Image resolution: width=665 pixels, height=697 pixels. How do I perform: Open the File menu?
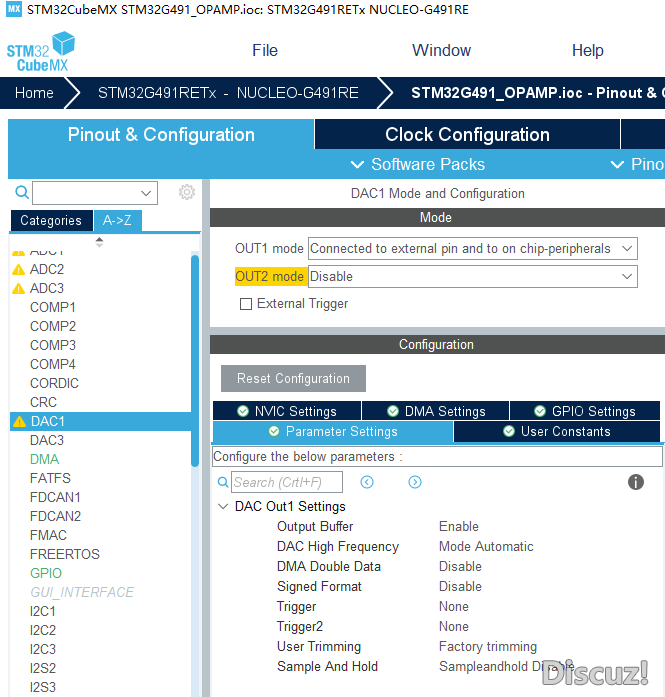tap(265, 50)
